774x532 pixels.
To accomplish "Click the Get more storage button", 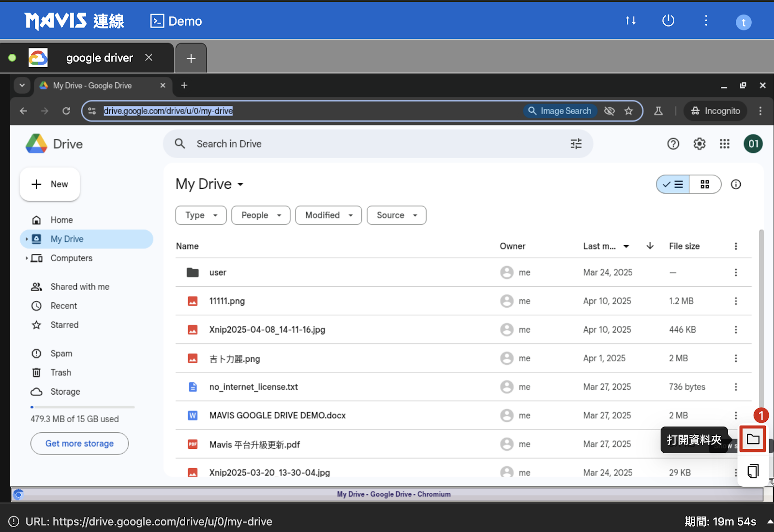I will [x=79, y=443].
